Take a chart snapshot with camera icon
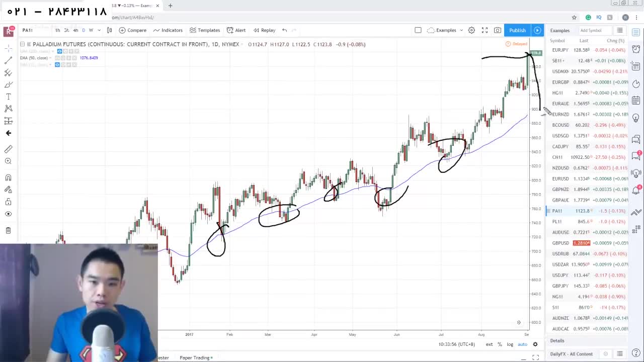 click(x=497, y=30)
